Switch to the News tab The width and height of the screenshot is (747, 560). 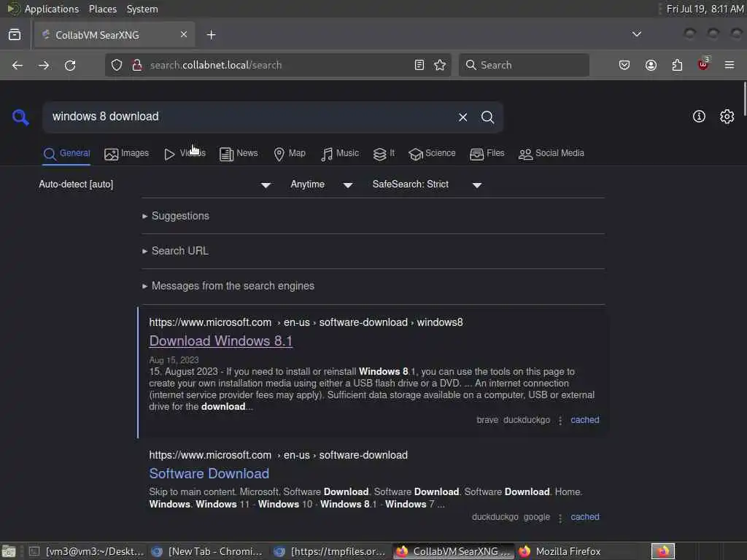point(239,154)
